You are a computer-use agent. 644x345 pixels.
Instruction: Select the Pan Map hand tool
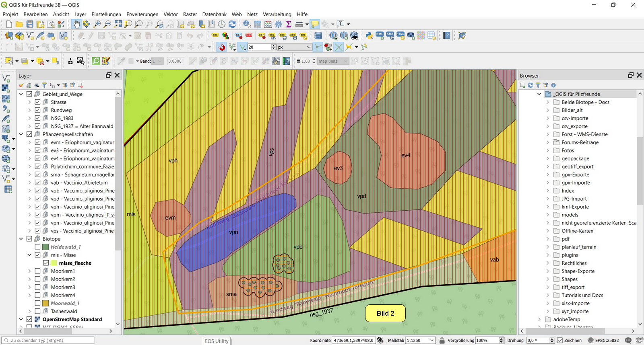pos(76,24)
